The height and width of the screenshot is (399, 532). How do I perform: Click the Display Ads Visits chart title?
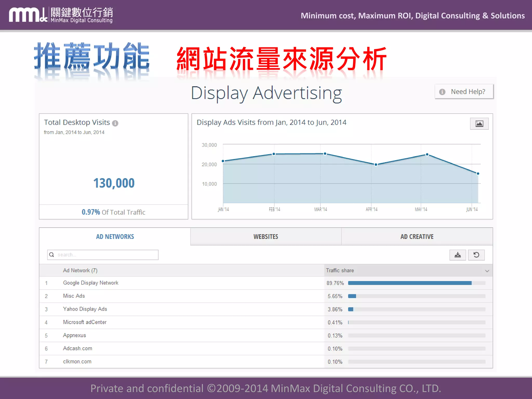tap(271, 122)
